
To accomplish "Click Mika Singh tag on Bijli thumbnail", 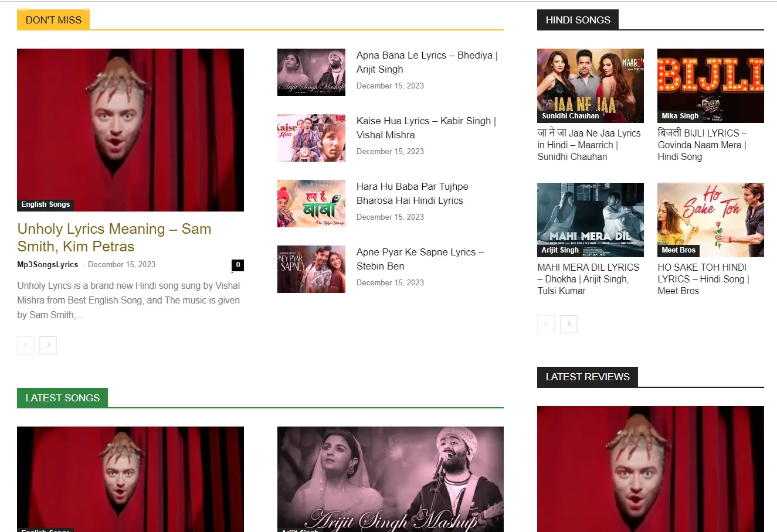I will pyautogui.click(x=680, y=116).
